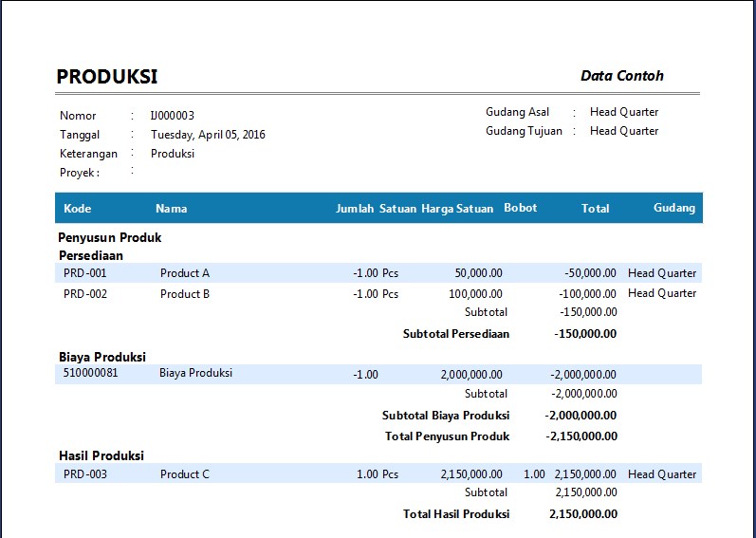Click the Gudang Tujuan Head Quarter value
Viewport: 756px width, 538px height.
pos(623,131)
